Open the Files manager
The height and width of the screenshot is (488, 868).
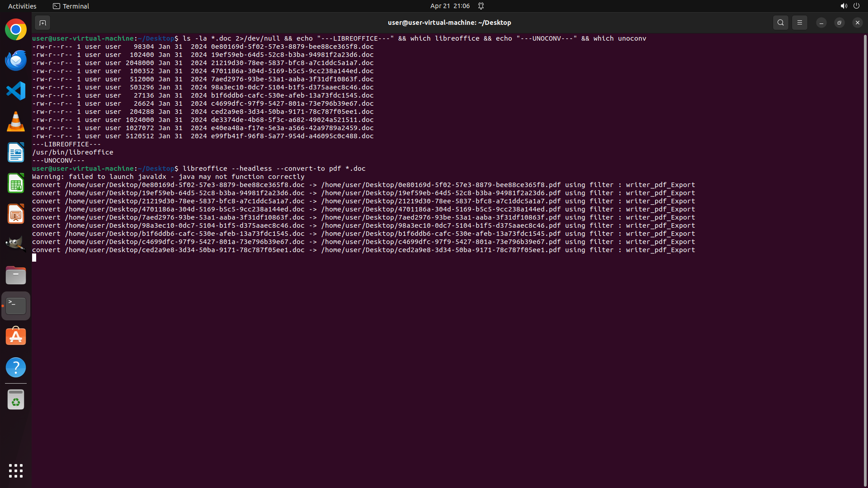tap(16, 275)
